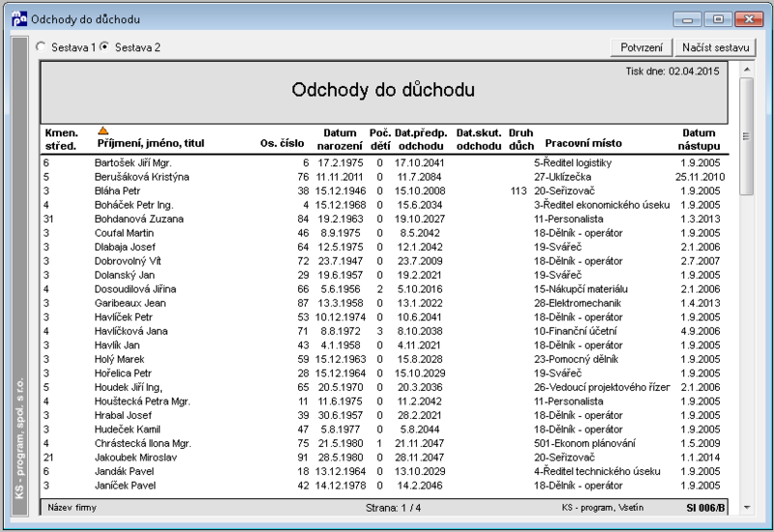This screenshot has width=774, height=532.
Task: Select row 'Jandák Pavel'
Action: click(384, 472)
